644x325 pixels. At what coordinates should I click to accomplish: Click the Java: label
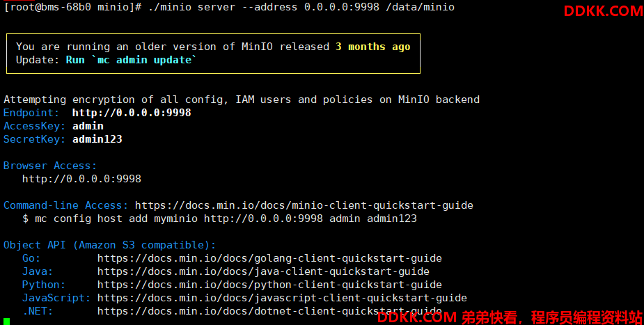pos(38,271)
